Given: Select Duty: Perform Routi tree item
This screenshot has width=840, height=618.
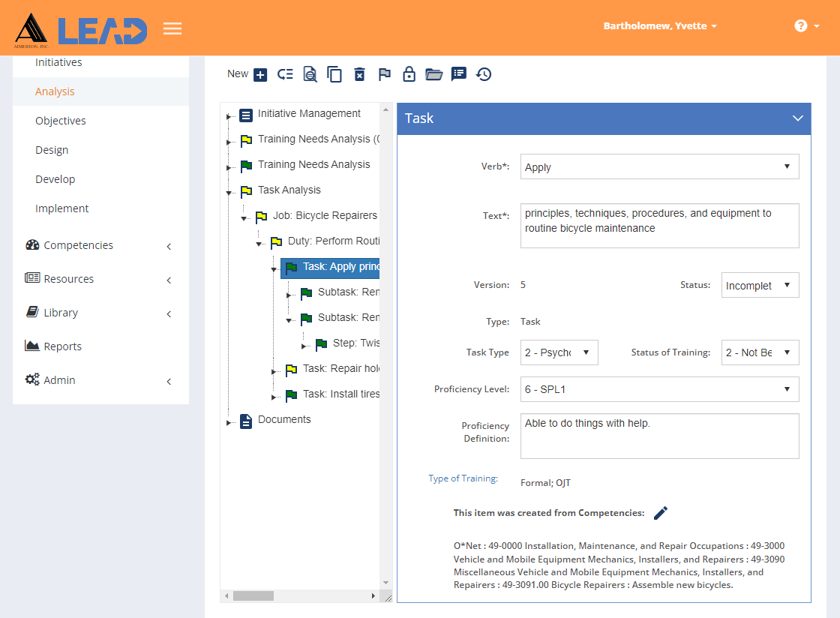Looking at the screenshot, I should (333, 241).
